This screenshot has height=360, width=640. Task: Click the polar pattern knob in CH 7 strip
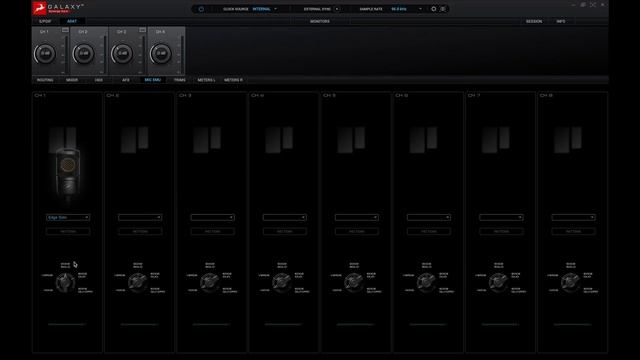(498, 282)
